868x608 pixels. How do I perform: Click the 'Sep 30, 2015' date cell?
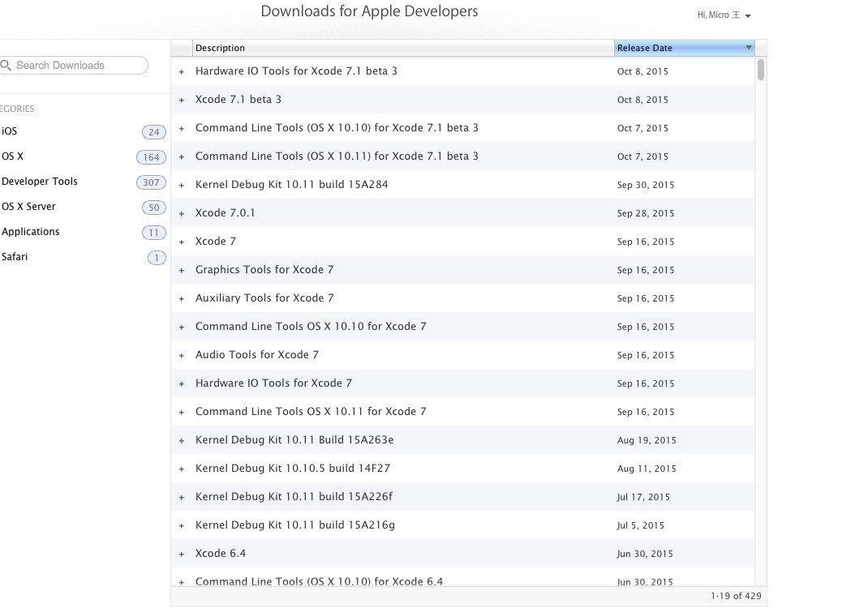tap(646, 185)
